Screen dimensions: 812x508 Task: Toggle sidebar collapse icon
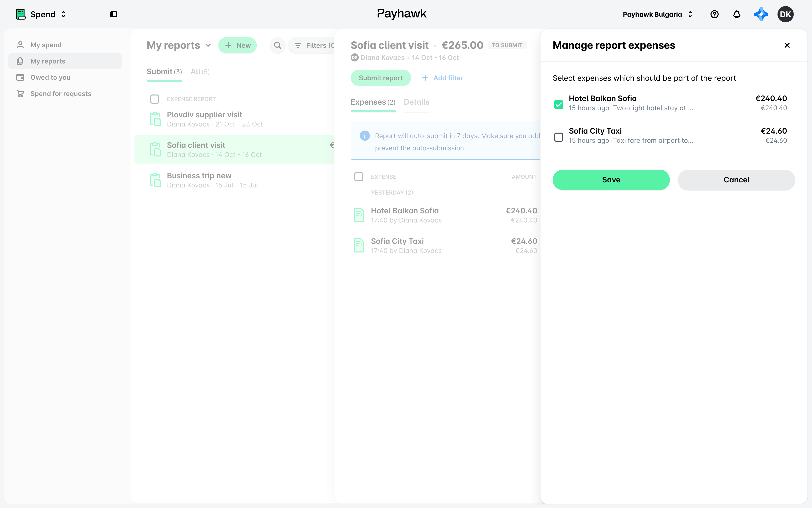tap(114, 14)
